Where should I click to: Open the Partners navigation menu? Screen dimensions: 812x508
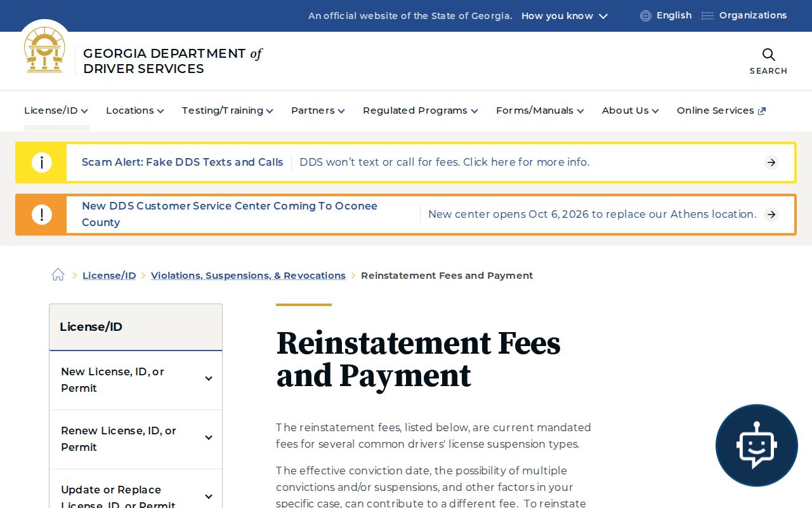coord(318,110)
